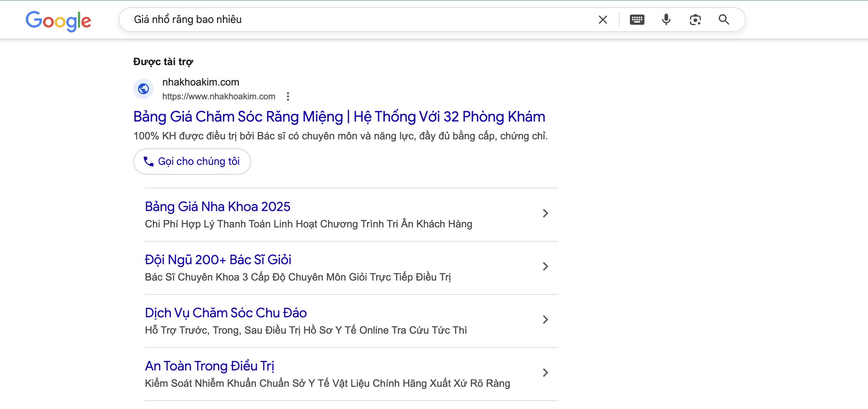The height and width of the screenshot is (409, 868).
Task: Start voice search with the microphone icon
Action: click(x=666, y=20)
